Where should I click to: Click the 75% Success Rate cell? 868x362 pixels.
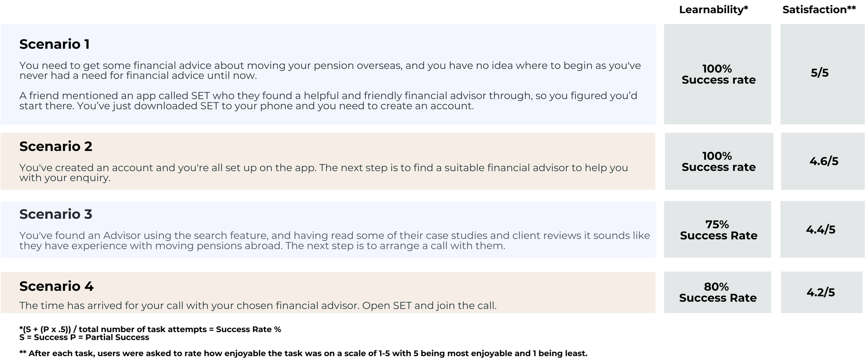pos(718,230)
